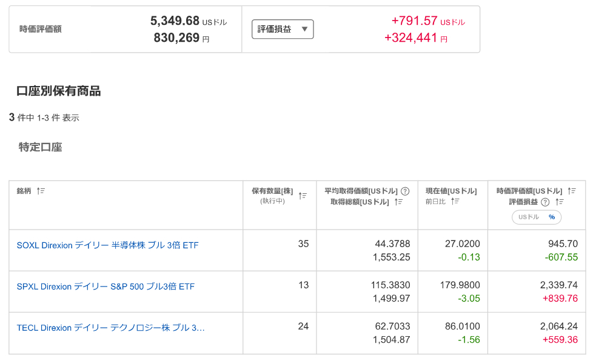Open help icon next to 平均取得価額
The image size is (593, 364).
click(x=405, y=191)
